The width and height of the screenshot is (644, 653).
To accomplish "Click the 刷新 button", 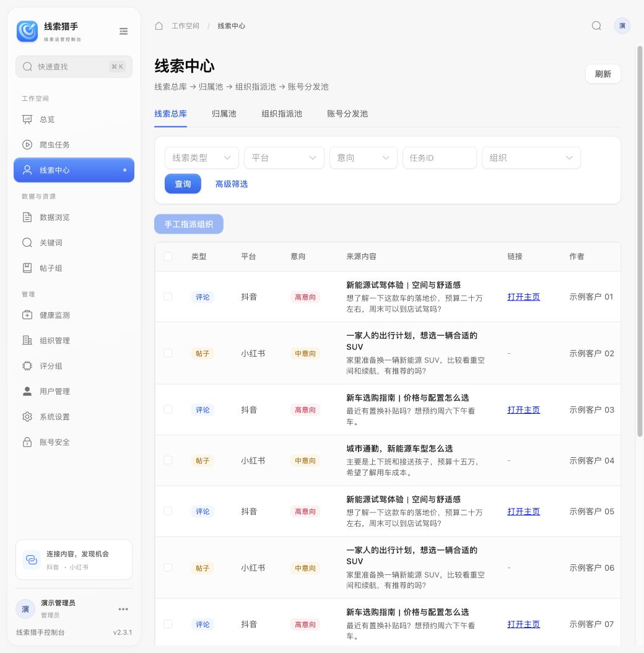I will coord(603,74).
